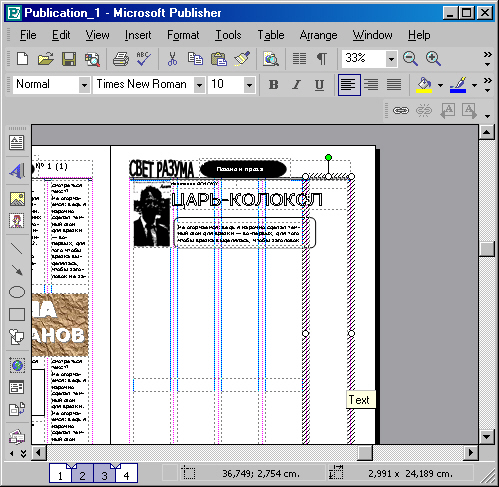The width and height of the screenshot is (499, 487).
Task: Open the Times New Roman font dropdown
Action: [x=199, y=85]
